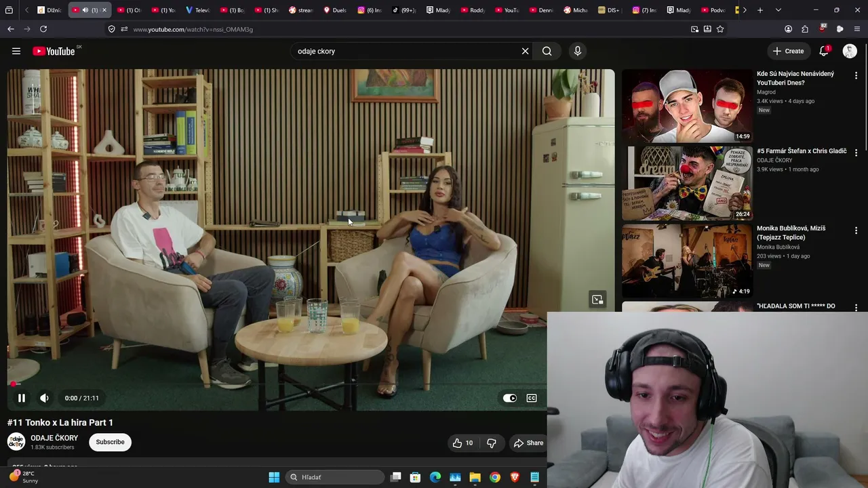Click the '1.83K subscribers' text
The height and width of the screenshot is (488, 868).
(52, 447)
